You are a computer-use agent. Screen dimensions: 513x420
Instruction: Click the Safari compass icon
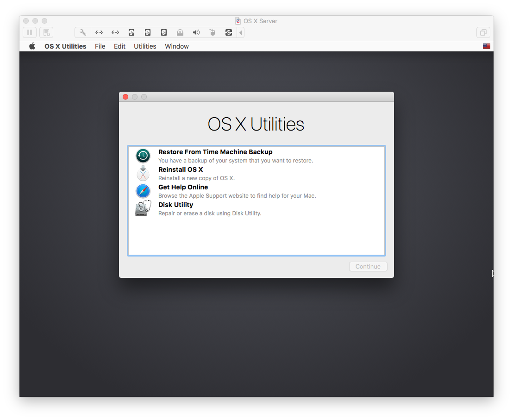tap(143, 191)
